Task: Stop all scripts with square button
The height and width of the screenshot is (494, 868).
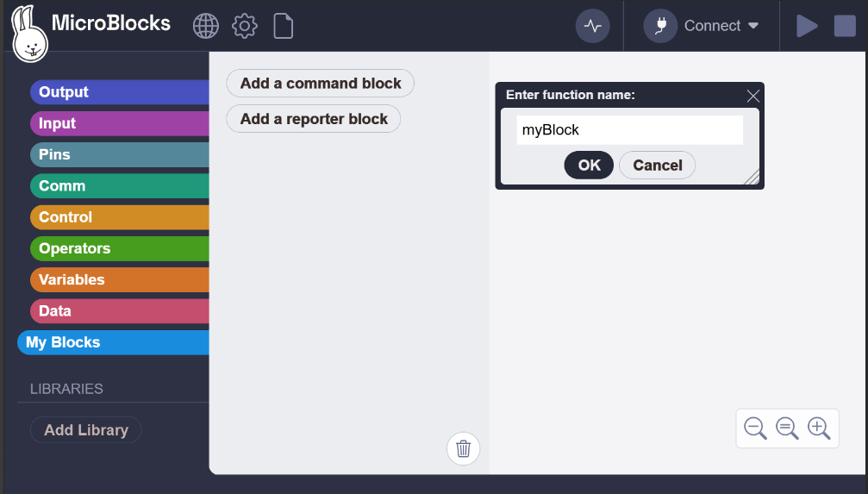Action: tap(845, 26)
